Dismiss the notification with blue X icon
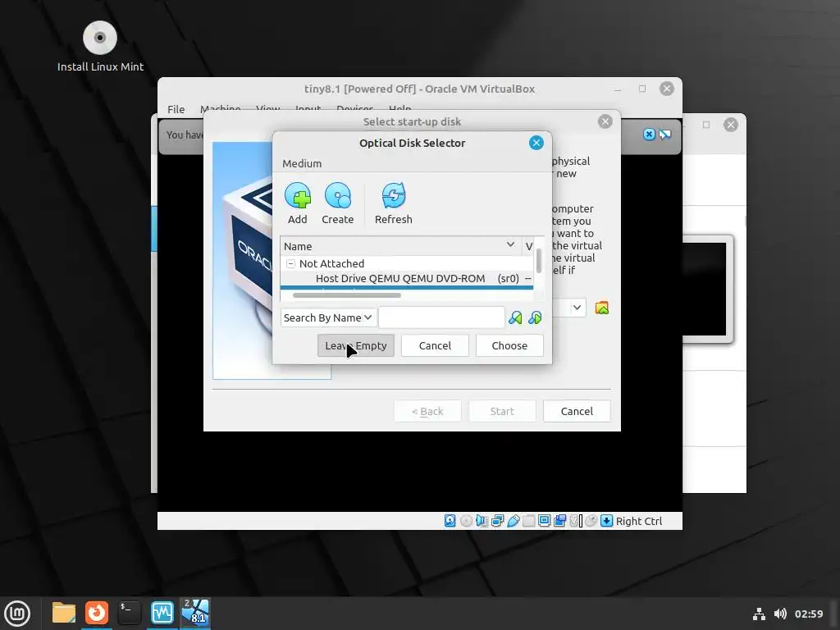The height and width of the screenshot is (630, 840). (x=649, y=135)
